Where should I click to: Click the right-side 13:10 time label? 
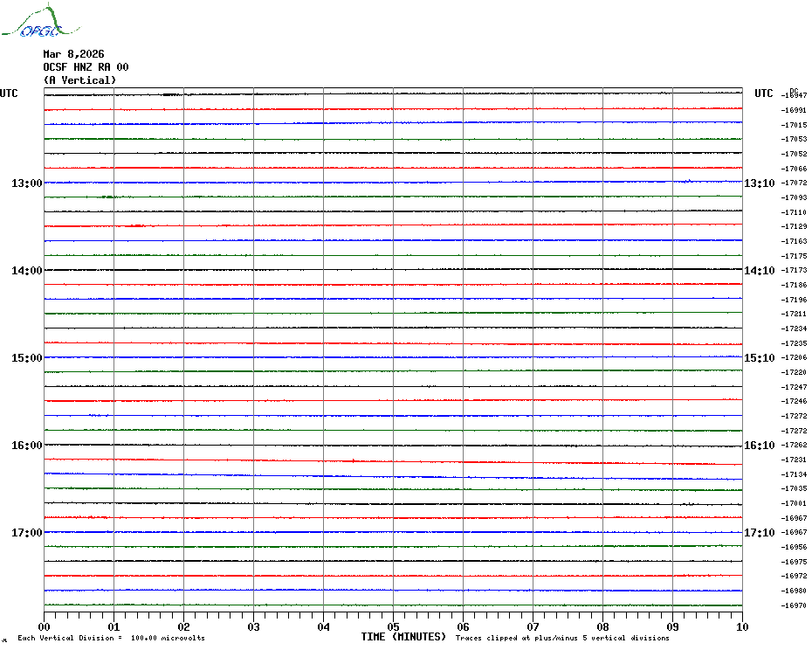759,183
